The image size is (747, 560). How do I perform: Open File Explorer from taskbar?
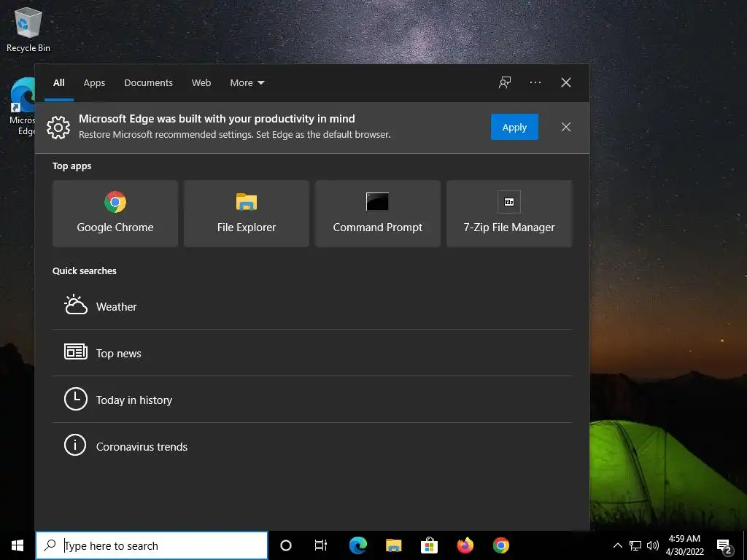click(x=393, y=545)
